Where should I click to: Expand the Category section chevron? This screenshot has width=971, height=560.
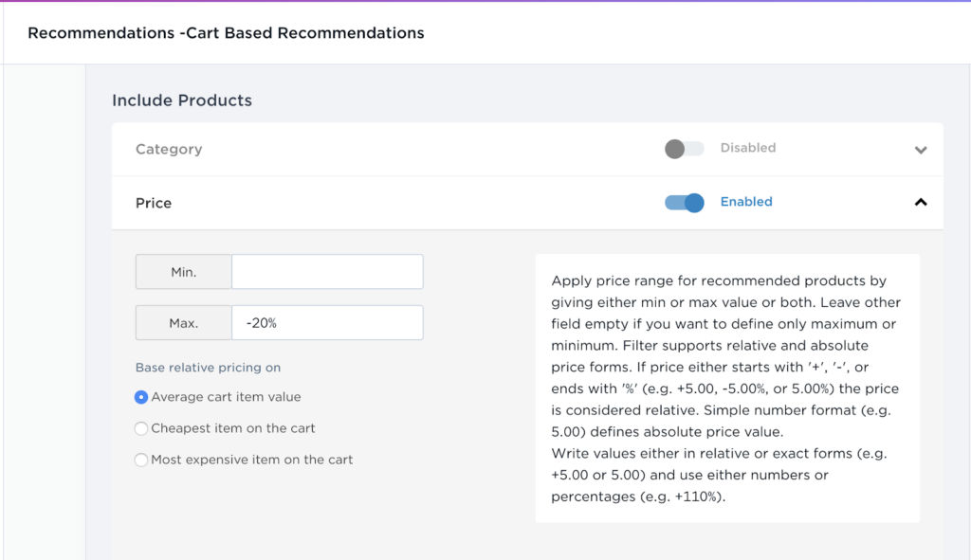click(x=921, y=150)
